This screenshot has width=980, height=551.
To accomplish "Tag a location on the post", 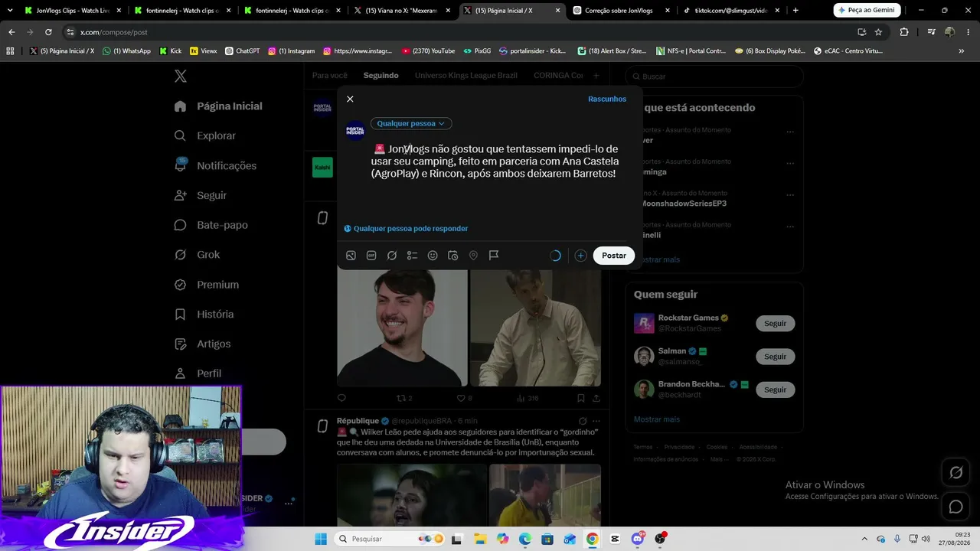I will click(x=473, y=256).
